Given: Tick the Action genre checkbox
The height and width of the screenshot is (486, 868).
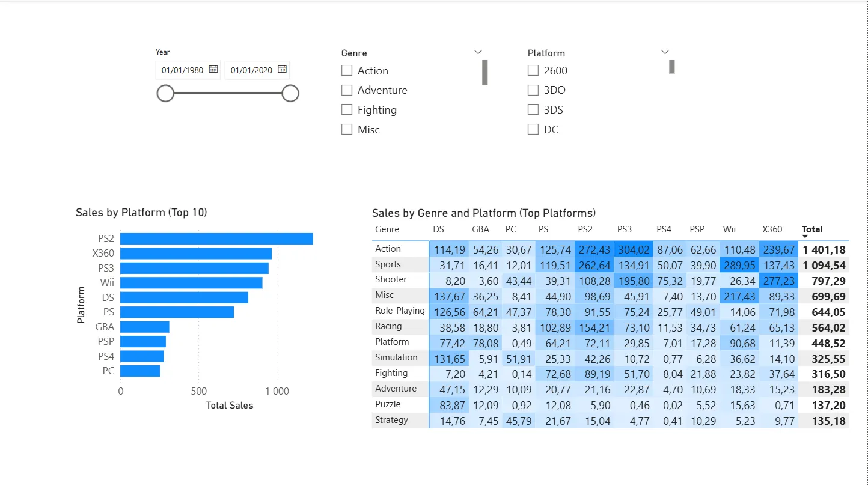Looking at the screenshot, I should coord(347,70).
